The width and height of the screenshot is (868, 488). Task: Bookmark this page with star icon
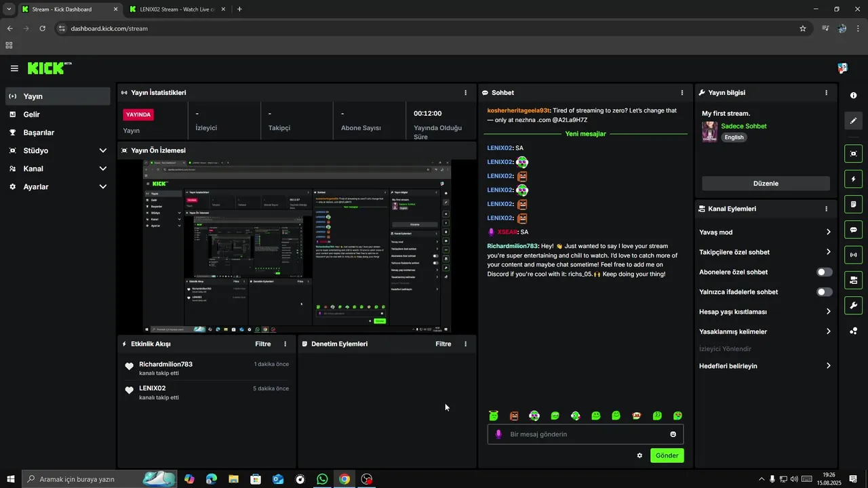pos(803,28)
